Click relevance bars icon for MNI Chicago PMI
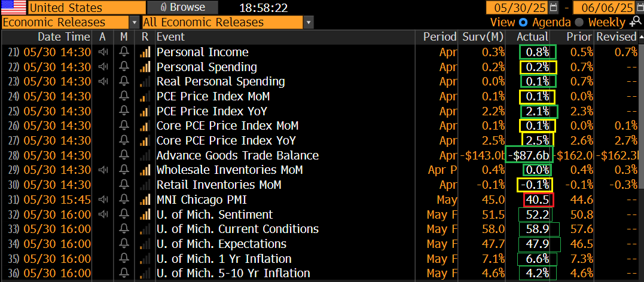644x282 pixels. 145,200
